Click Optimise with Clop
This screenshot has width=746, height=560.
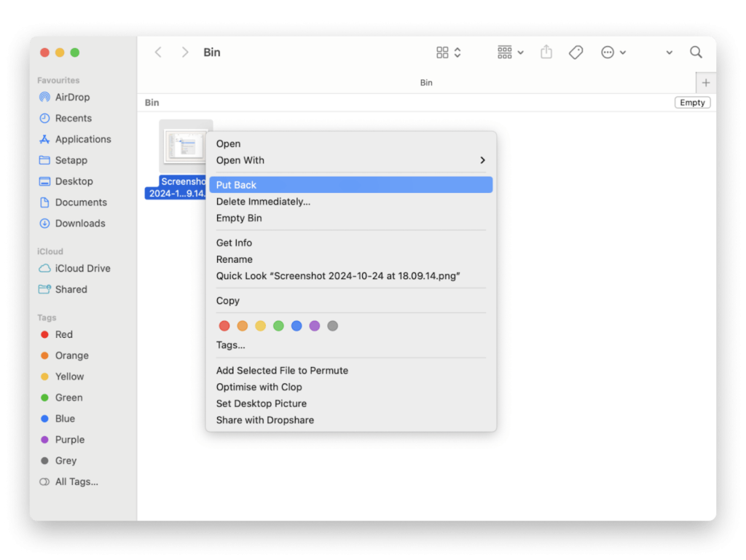coord(259,387)
